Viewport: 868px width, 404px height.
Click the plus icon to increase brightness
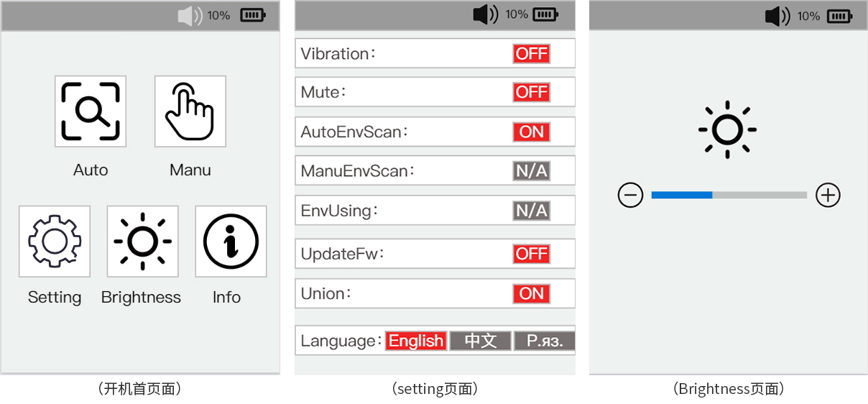pyautogui.click(x=828, y=195)
